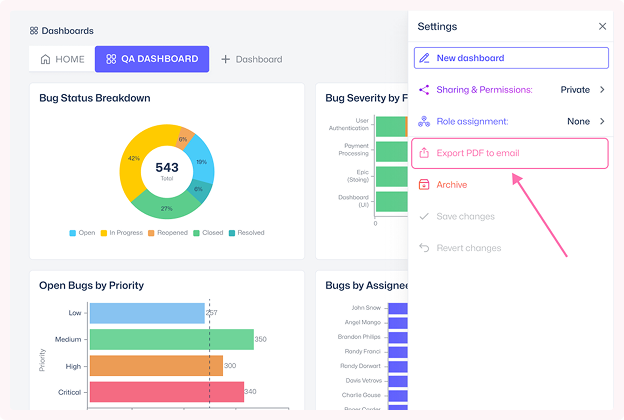Click the Open Bugs by Priority title

(92, 285)
